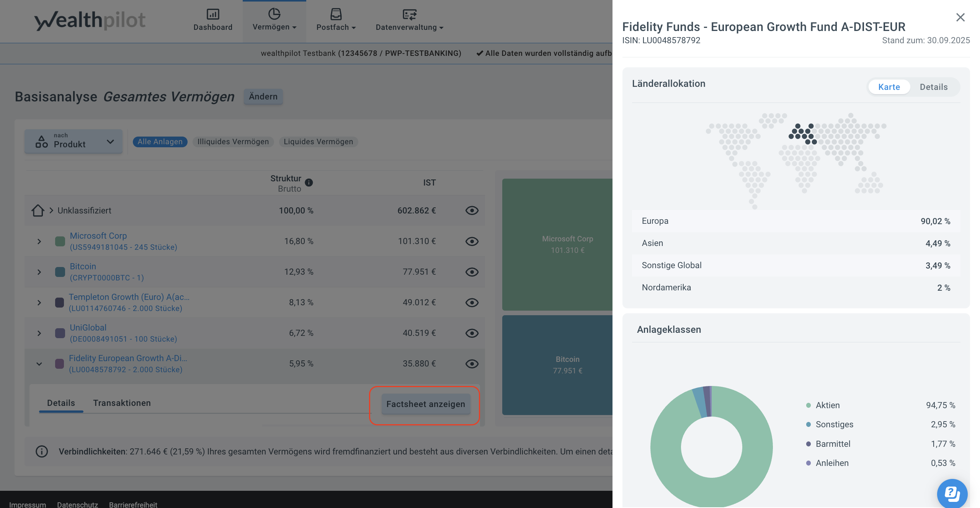This screenshot has width=980, height=508.
Task: Click the Verbindlichkeiten info circle icon
Action: 42,451
